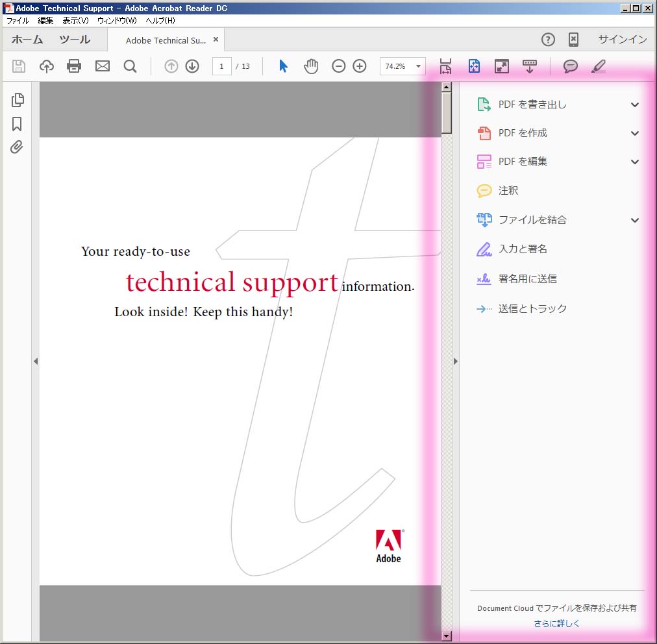The width and height of the screenshot is (657, 644).
Task: Open the Find text magnifier
Action: click(130, 66)
